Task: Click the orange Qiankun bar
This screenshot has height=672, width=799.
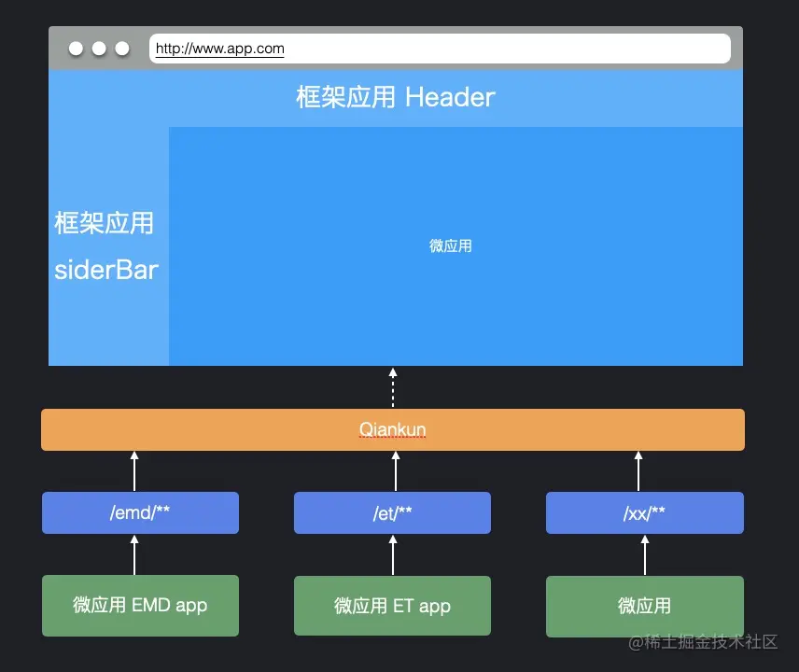Action: 393,429
